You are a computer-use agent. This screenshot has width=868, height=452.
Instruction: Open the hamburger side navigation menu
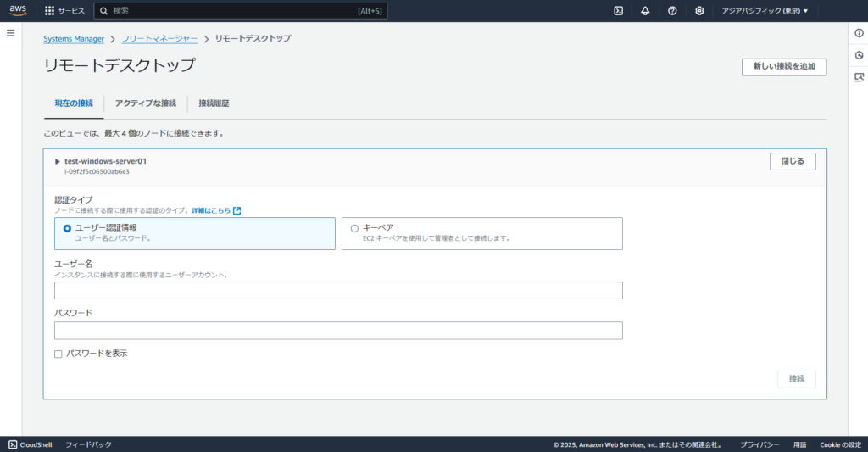11,33
